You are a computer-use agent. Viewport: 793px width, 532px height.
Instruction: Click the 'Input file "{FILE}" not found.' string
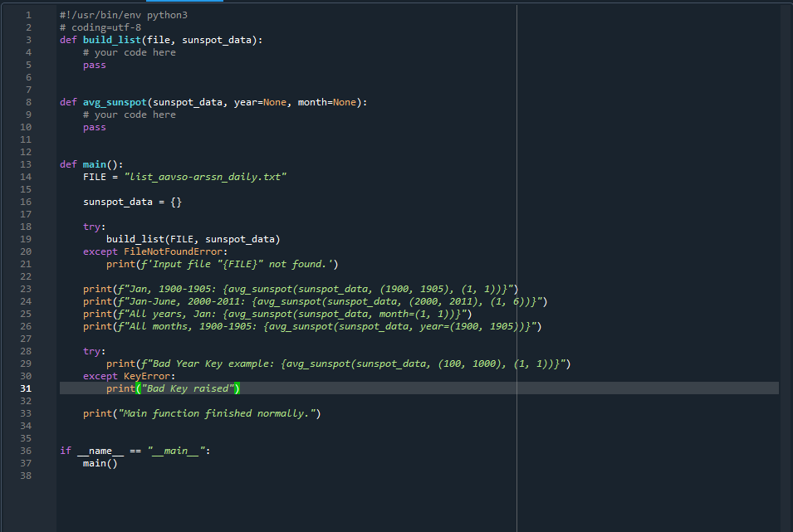coord(240,264)
